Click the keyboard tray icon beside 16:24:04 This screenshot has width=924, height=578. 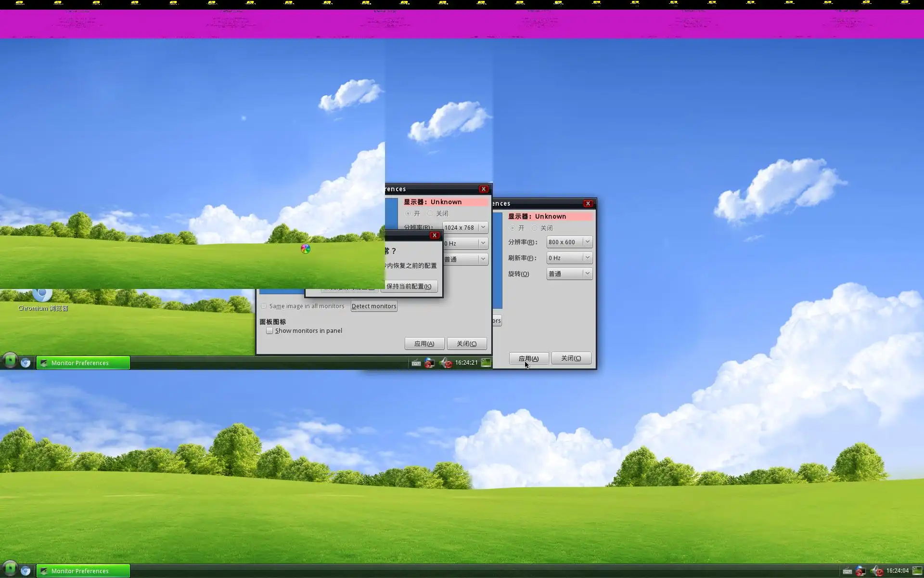pyautogui.click(x=847, y=571)
